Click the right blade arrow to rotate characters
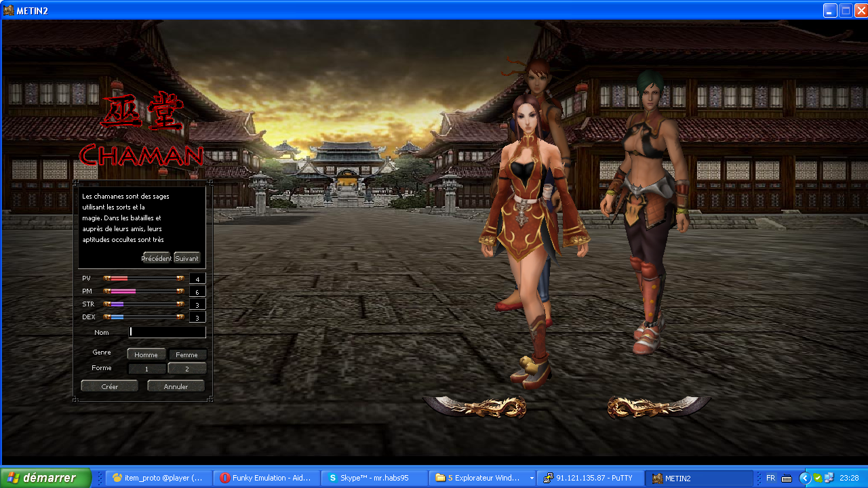The image size is (868, 488). pyautogui.click(x=659, y=406)
